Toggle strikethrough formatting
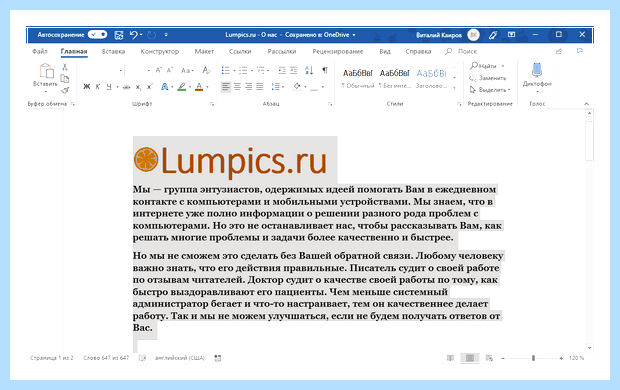 tap(127, 87)
